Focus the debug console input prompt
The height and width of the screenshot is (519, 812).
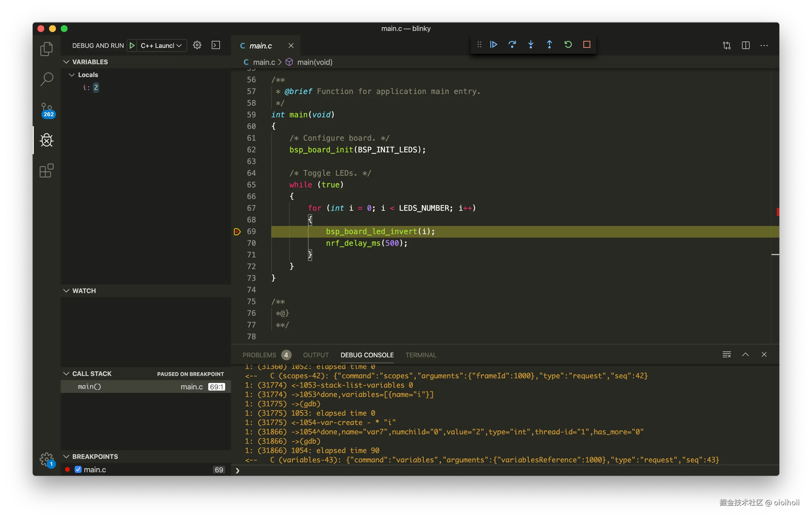tap(506, 471)
